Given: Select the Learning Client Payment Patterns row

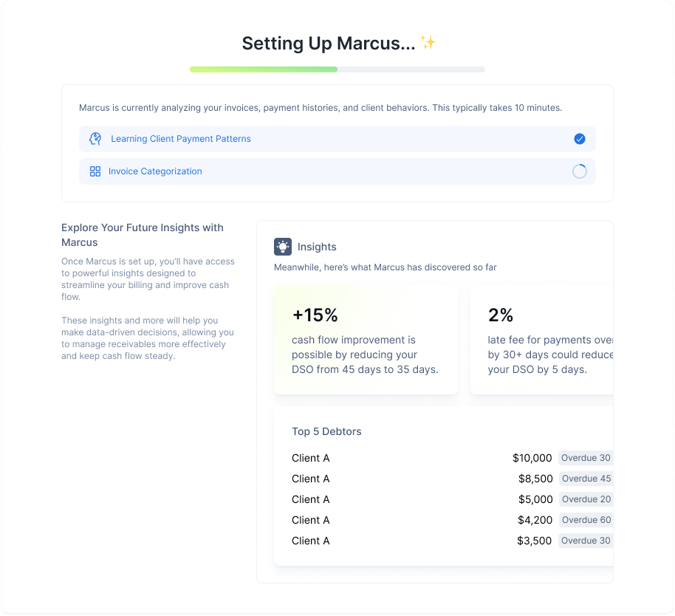Looking at the screenshot, I should tap(337, 139).
